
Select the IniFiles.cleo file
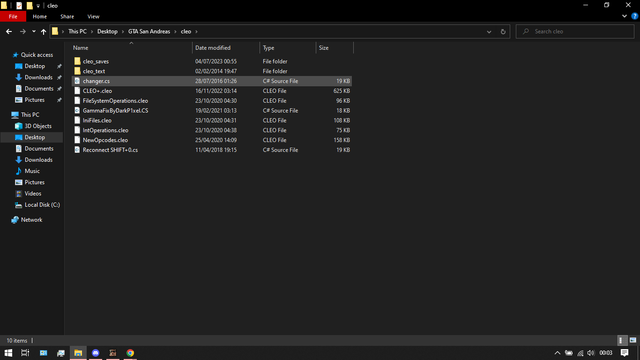point(211,120)
